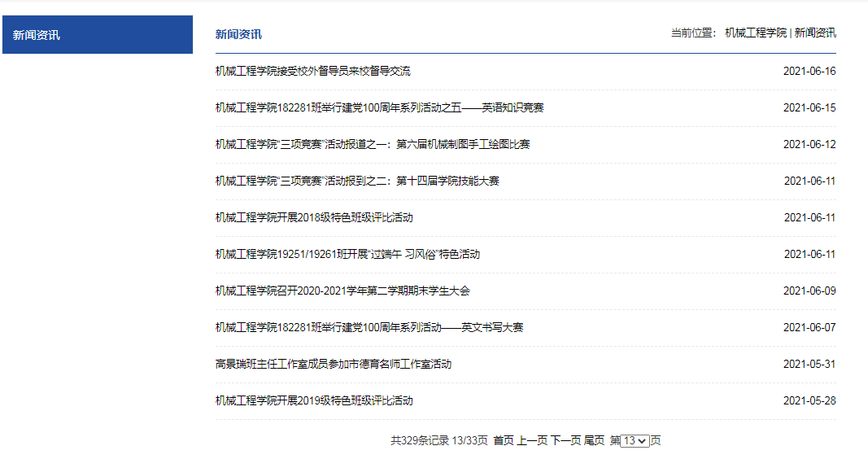
Task: Open 2019级特色班级评比活动 article
Action: pyautogui.click(x=314, y=400)
